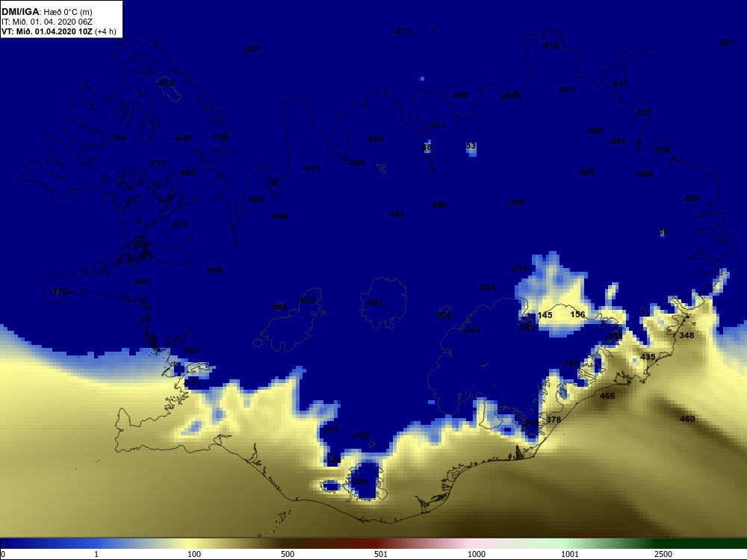Click the -542 value on the map
Image resolution: width=747 pixels, height=560 pixels.
pyautogui.click(x=397, y=214)
